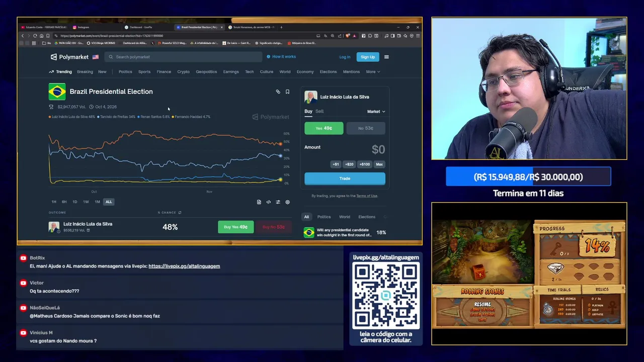Select the All filter in related markets

pos(306,217)
